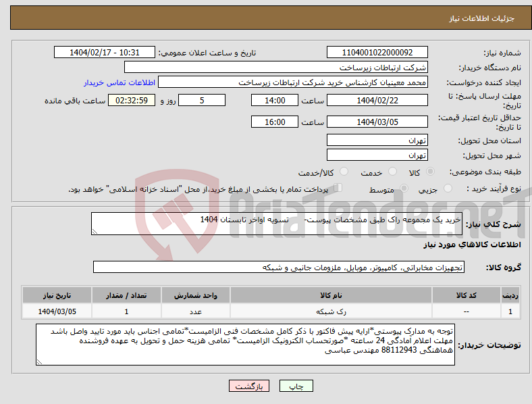Screen dimensions: 532x404
Task: Select the کالا/خدمت radio button
Action: 344,172
